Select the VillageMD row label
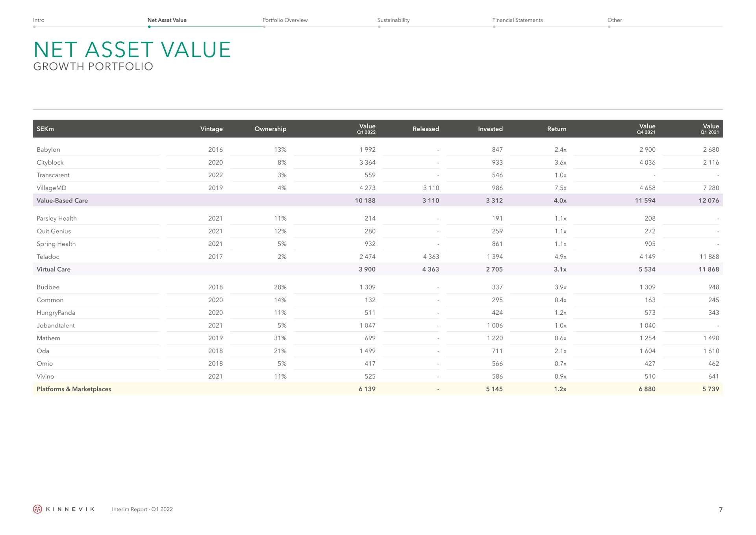 [x=52, y=188]
